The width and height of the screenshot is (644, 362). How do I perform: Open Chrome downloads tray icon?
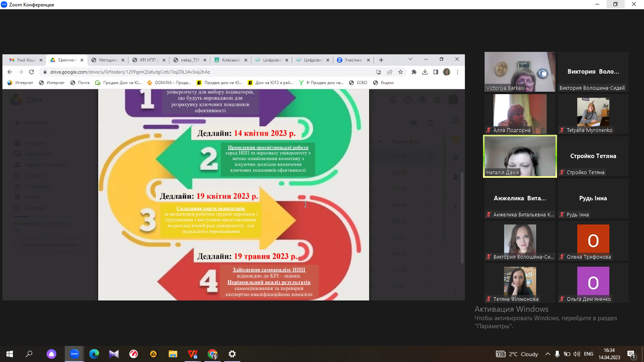pyautogui.click(x=425, y=72)
